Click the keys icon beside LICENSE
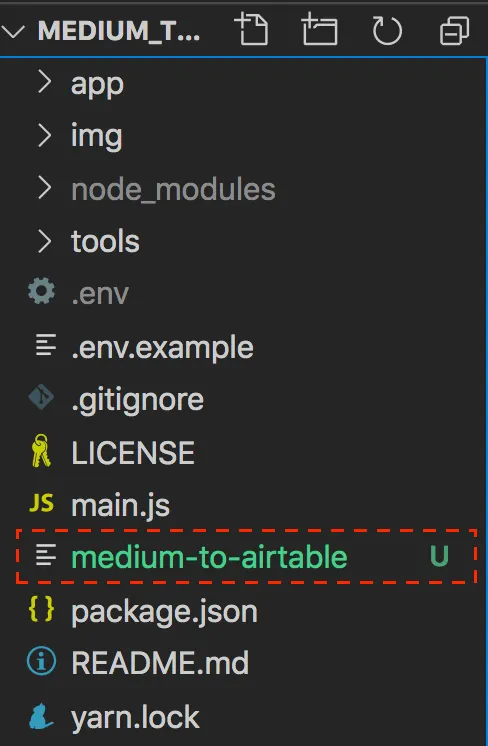Screen dimensions: 488x746 tap(40, 451)
